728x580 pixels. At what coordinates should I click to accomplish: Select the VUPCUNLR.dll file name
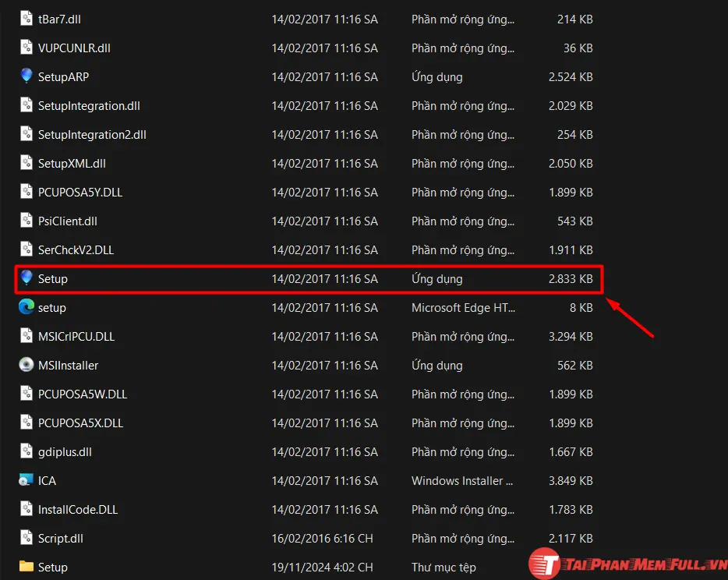click(74, 48)
